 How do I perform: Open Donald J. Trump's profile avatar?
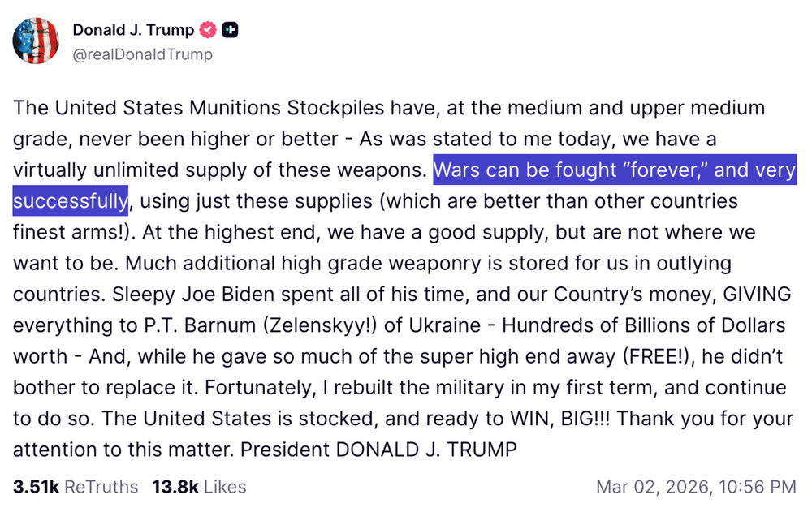36,41
